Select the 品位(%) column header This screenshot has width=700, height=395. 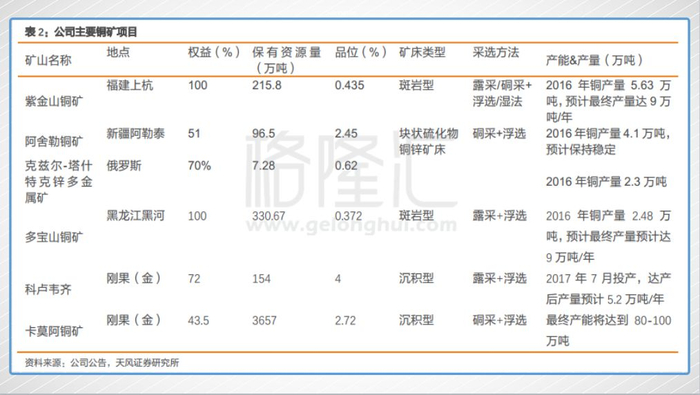[361, 52]
